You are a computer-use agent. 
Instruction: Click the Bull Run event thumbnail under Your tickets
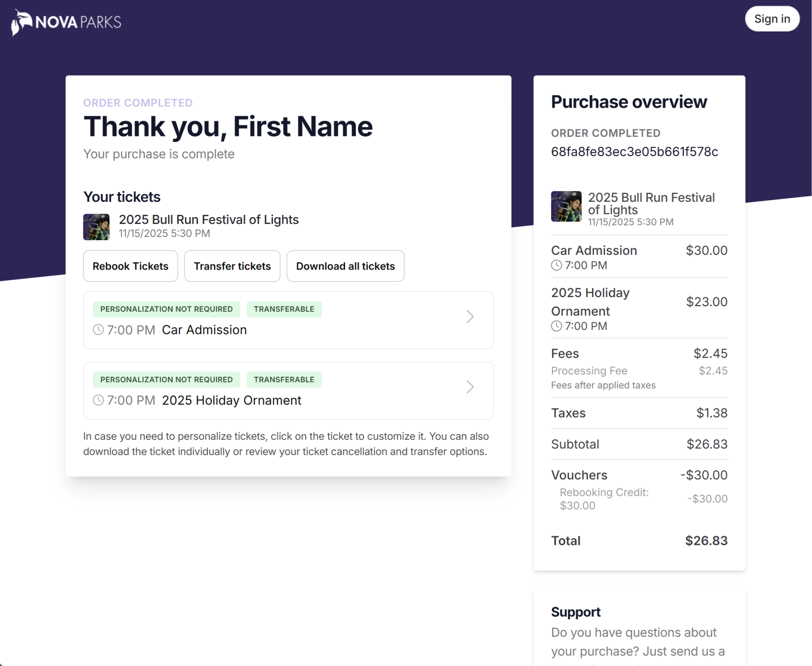pos(96,227)
